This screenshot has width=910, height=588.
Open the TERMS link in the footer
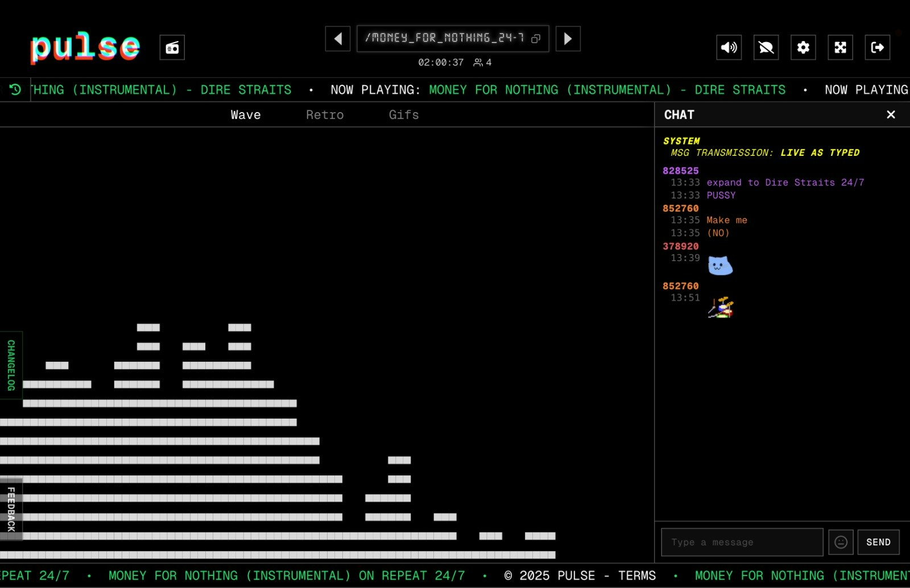(x=638, y=575)
